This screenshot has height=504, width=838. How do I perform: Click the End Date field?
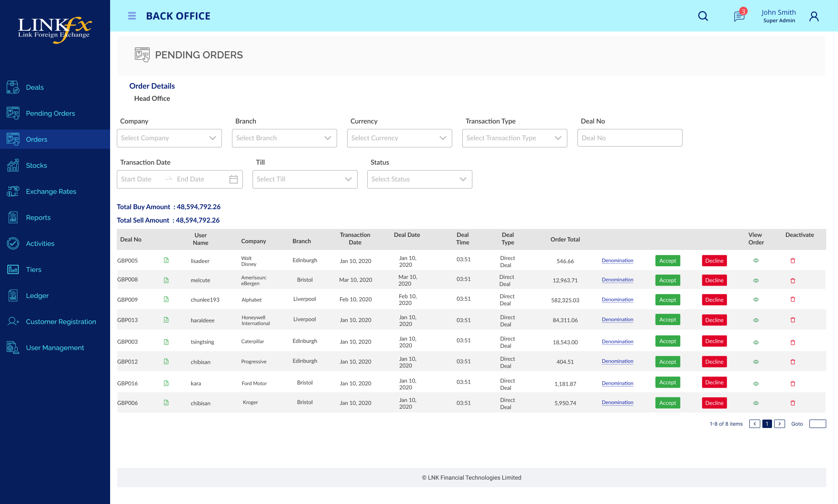pyautogui.click(x=191, y=179)
